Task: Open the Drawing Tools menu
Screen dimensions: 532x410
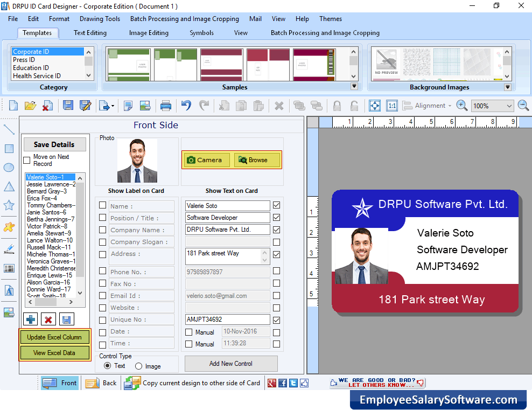Action: pos(100,19)
